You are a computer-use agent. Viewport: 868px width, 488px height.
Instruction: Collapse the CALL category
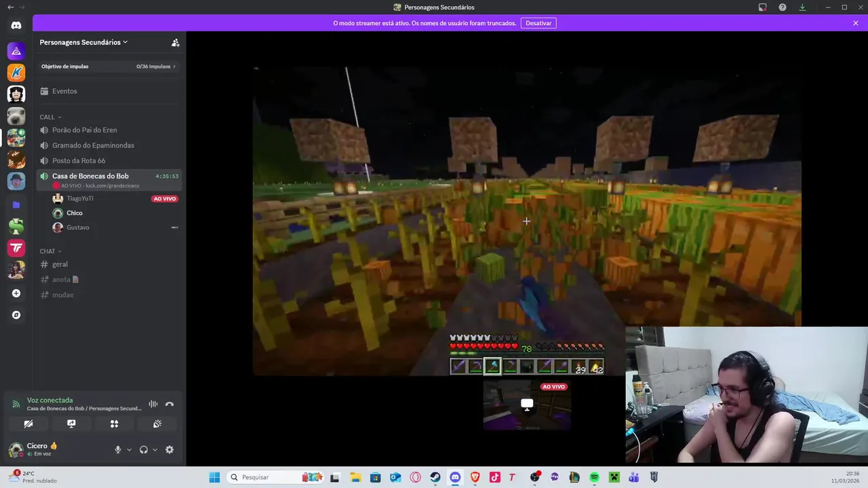50,117
